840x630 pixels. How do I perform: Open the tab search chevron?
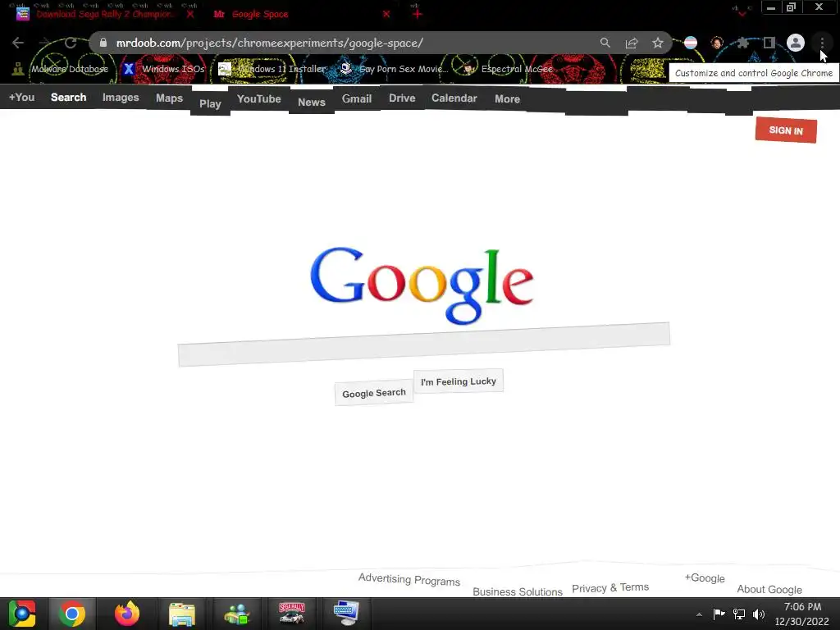pos(742,13)
